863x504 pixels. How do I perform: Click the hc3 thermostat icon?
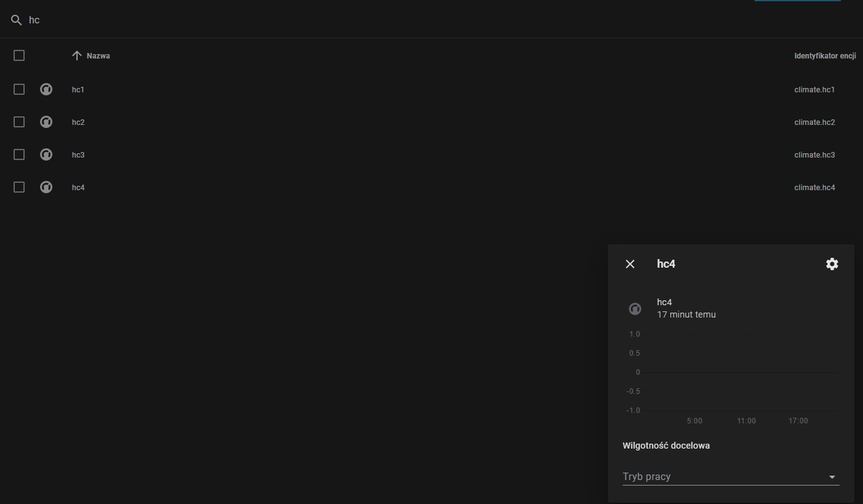[x=46, y=154]
